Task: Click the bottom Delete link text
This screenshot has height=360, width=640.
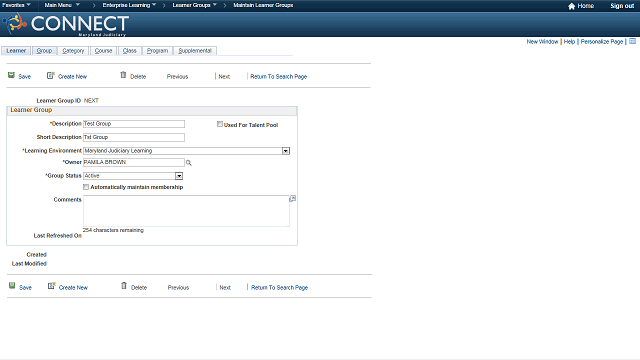Action: click(139, 288)
